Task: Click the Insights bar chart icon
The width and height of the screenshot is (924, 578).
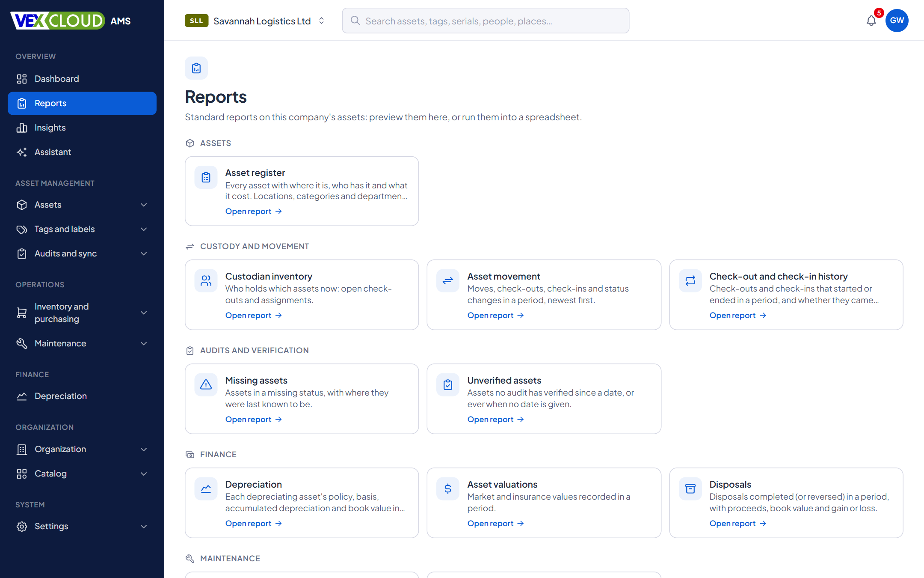Action: [x=22, y=128]
